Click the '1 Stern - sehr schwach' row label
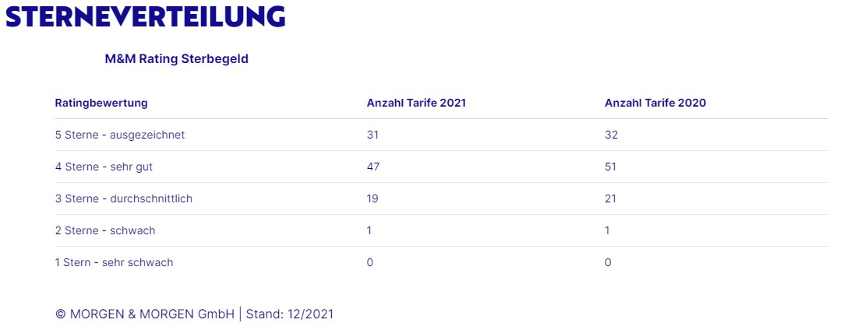Screen dimensions: 868x330 pos(114,262)
